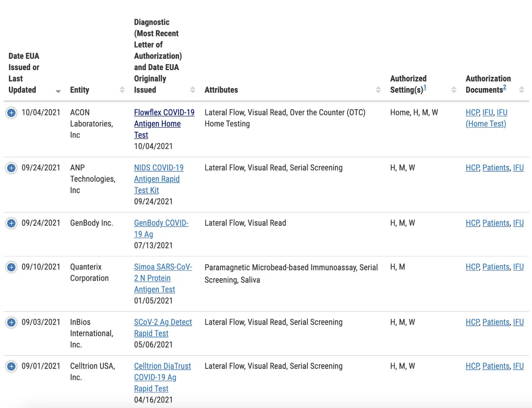Sort the Attributes column arrows
Image resolution: width=532 pixels, height=408 pixels.
point(378,90)
